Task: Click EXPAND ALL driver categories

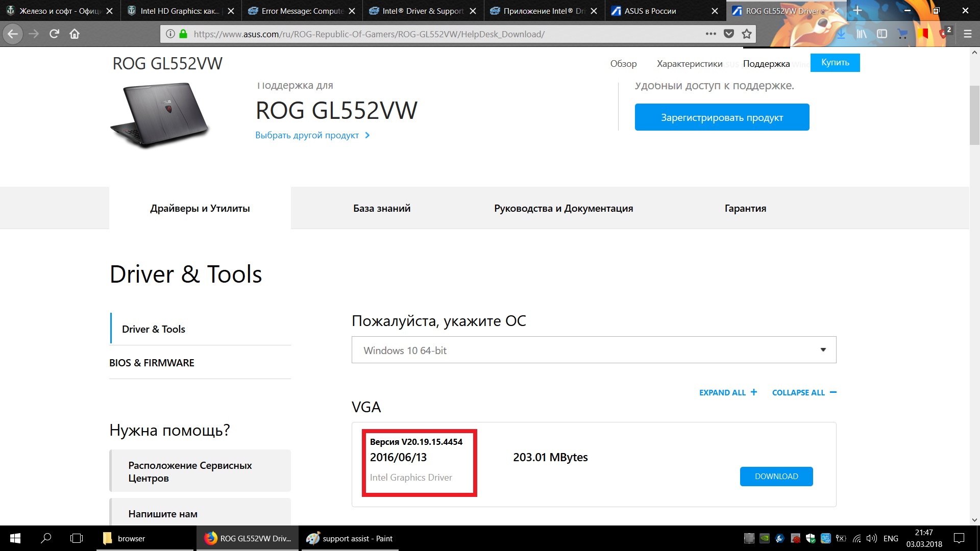Action: pyautogui.click(x=728, y=392)
